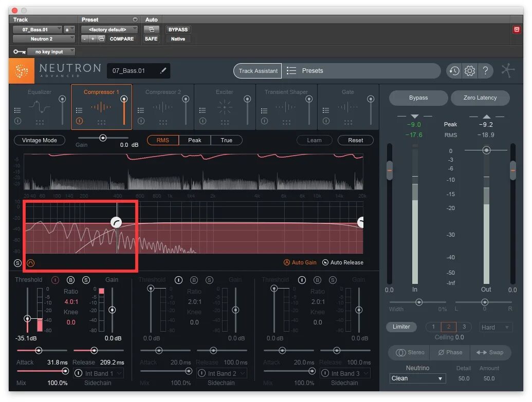This screenshot has width=532, height=402.
Task: Select RMS detection mode
Action: 163,140
